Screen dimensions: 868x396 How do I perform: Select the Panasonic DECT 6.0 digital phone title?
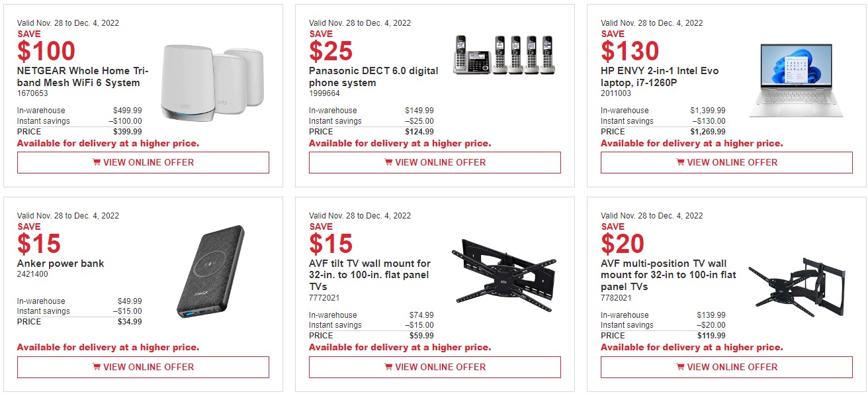(x=374, y=77)
